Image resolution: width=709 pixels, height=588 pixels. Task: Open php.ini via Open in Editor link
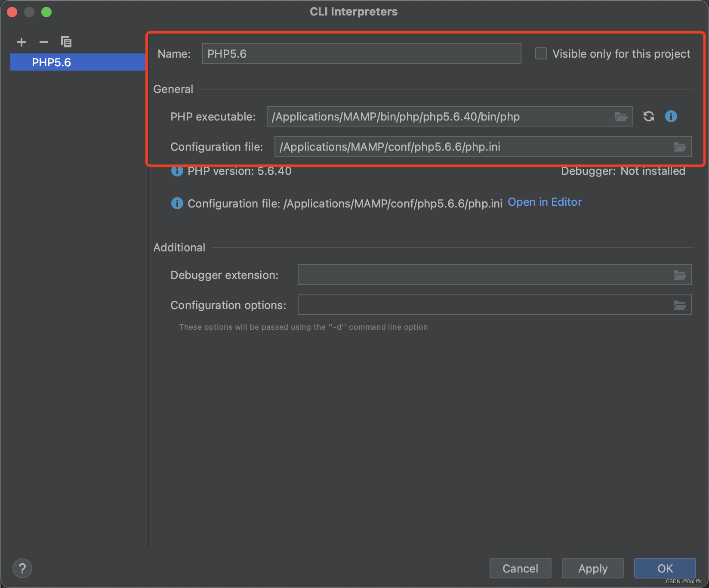pos(545,202)
